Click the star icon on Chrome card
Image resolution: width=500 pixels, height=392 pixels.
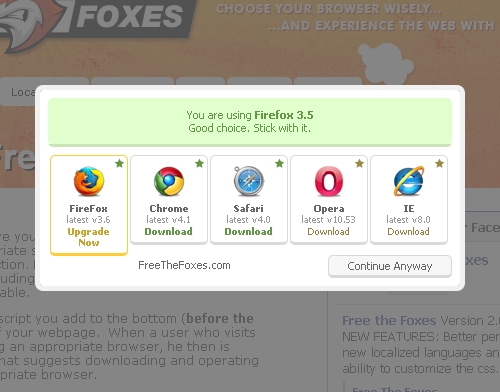click(199, 163)
